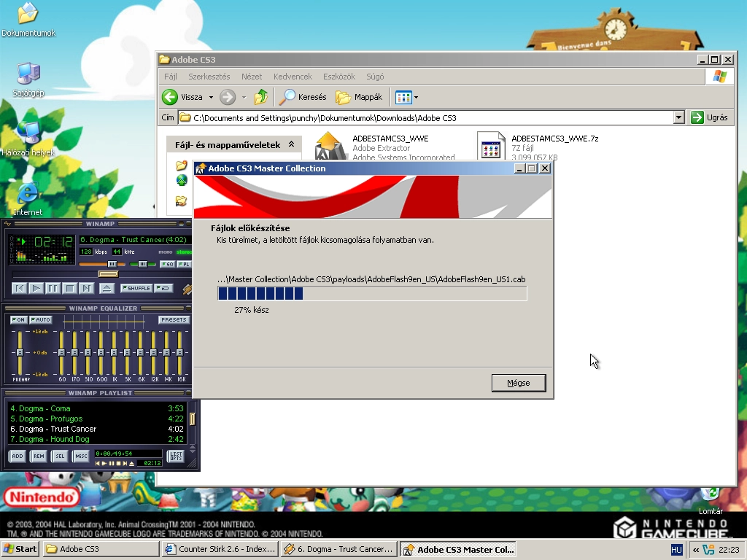Viewport: 747px width, 560px height.
Task: Click the 60 Hz equalizer band slider
Action: [x=61, y=352]
